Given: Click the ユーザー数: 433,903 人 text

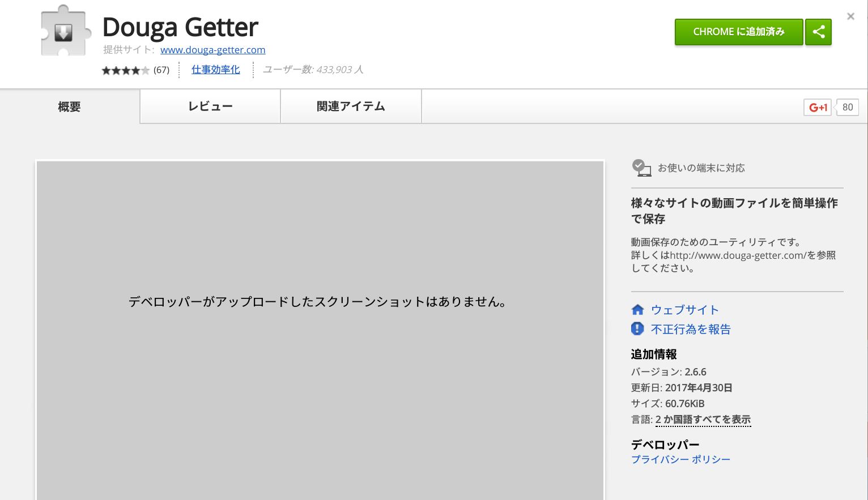Looking at the screenshot, I should point(313,70).
